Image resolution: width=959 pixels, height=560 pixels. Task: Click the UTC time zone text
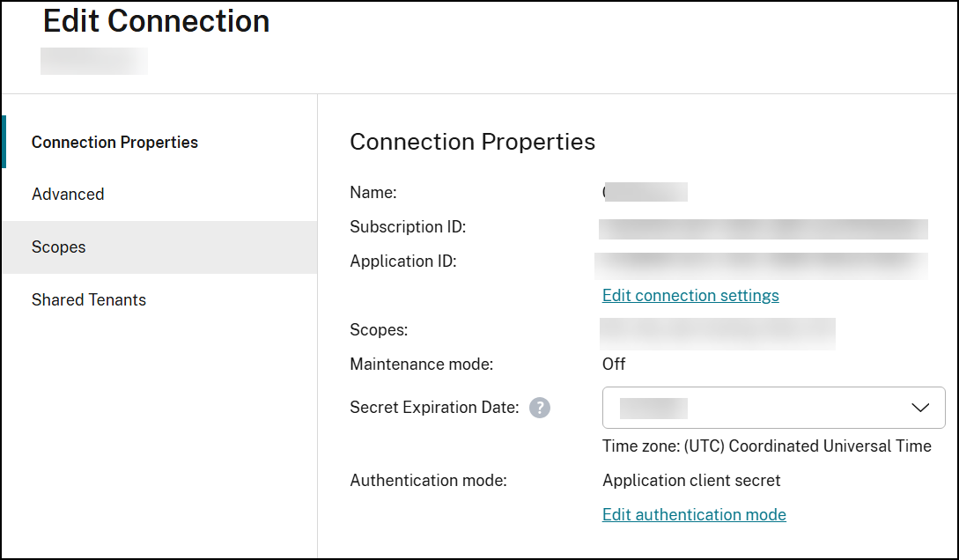point(766,446)
